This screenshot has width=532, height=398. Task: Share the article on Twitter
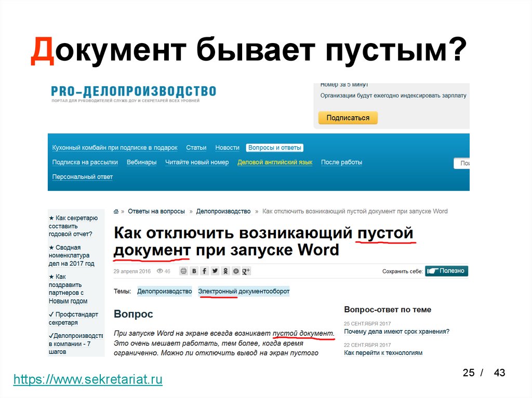[215, 271]
